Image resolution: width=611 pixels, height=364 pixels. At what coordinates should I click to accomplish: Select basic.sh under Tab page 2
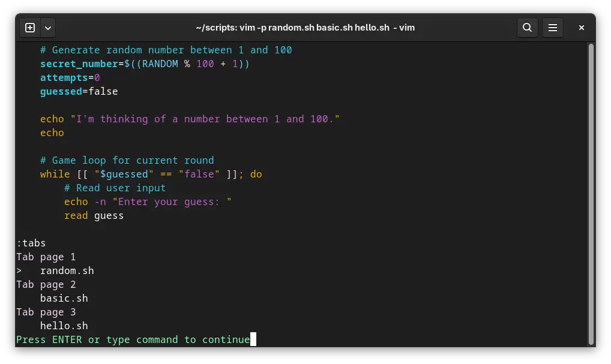tap(64, 298)
